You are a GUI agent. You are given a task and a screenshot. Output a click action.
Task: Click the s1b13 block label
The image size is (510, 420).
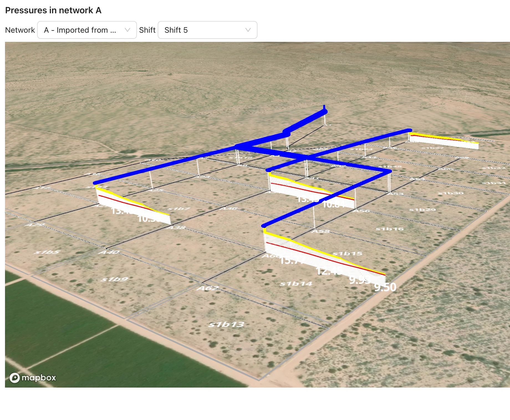226,324
